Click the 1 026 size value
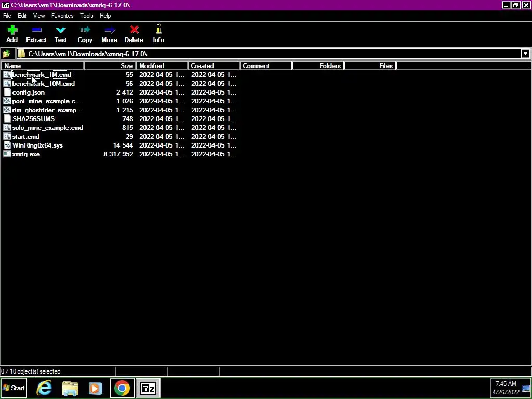 point(125,101)
